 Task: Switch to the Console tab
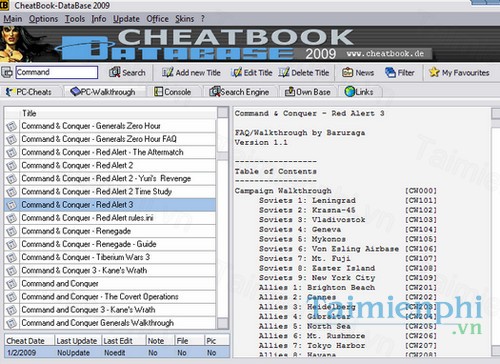point(173,92)
